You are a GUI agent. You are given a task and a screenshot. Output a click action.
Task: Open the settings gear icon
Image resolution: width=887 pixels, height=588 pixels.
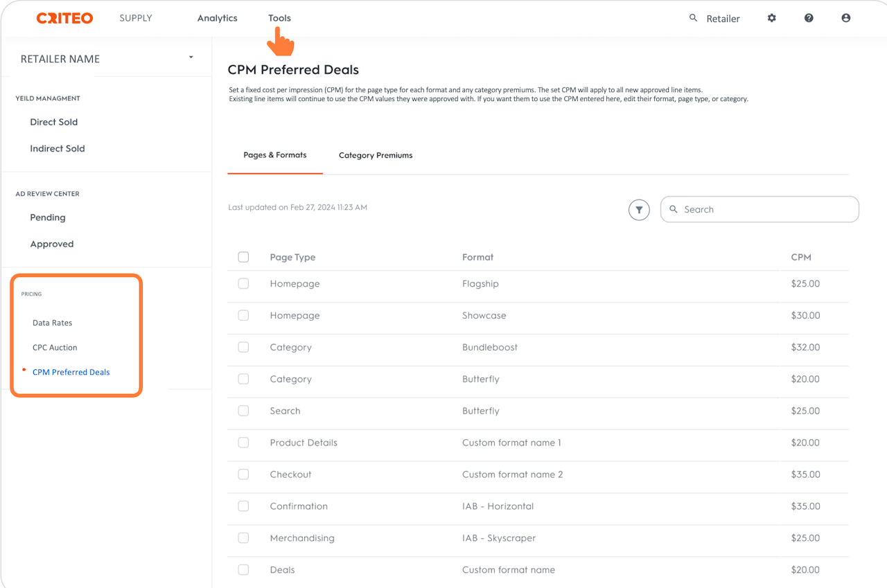[772, 18]
